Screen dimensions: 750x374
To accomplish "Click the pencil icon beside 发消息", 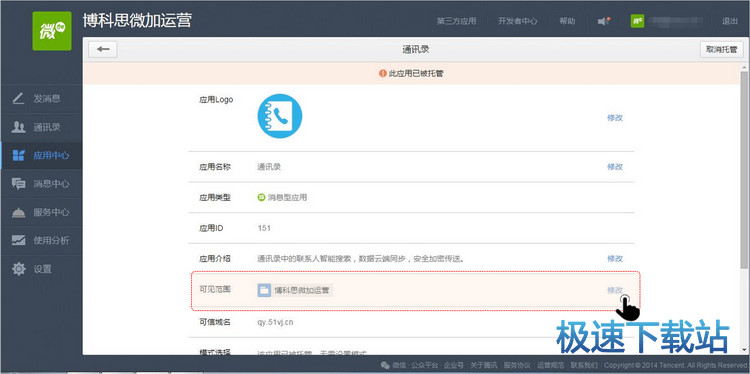I will click(x=18, y=99).
